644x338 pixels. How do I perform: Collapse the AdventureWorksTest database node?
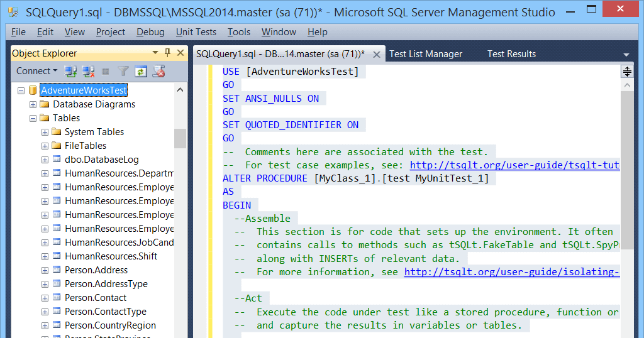21,90
